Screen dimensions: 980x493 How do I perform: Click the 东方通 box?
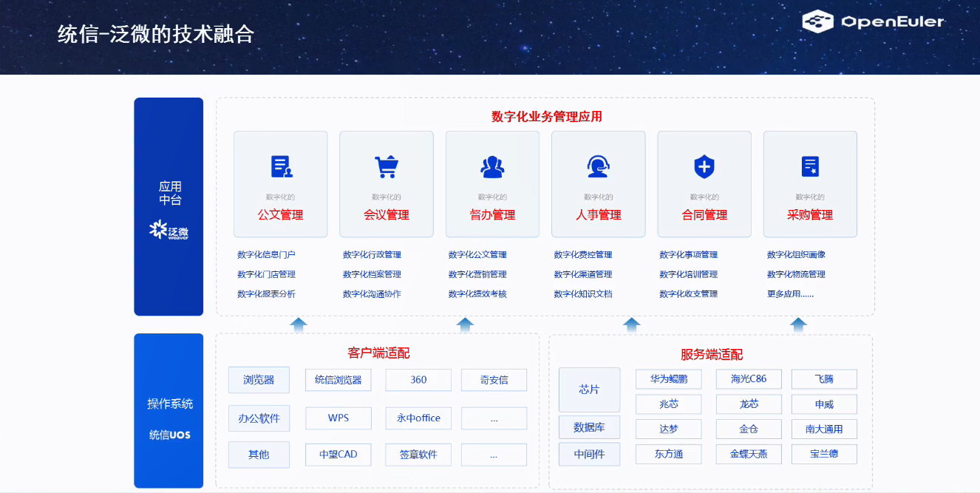pos(669,454)
